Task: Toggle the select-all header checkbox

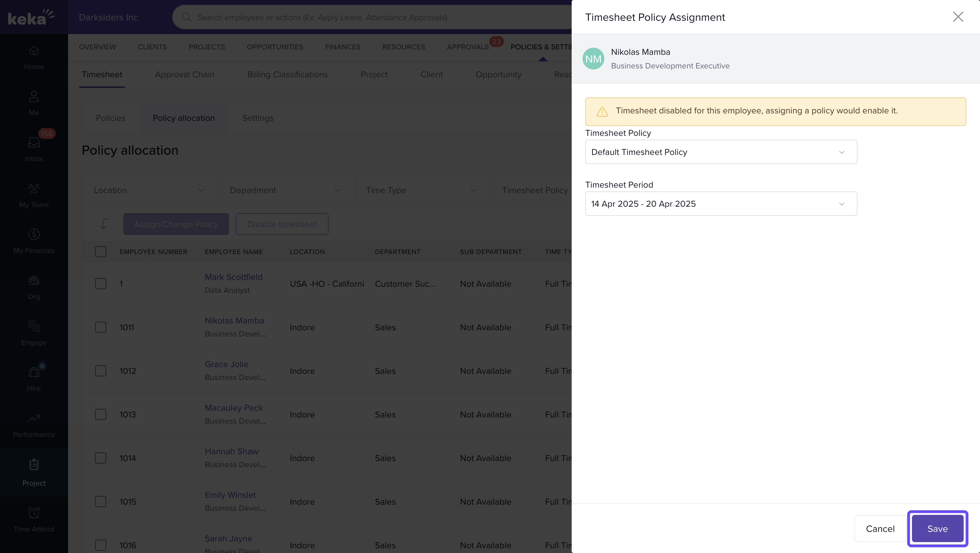Action: [x=100, y=252]
